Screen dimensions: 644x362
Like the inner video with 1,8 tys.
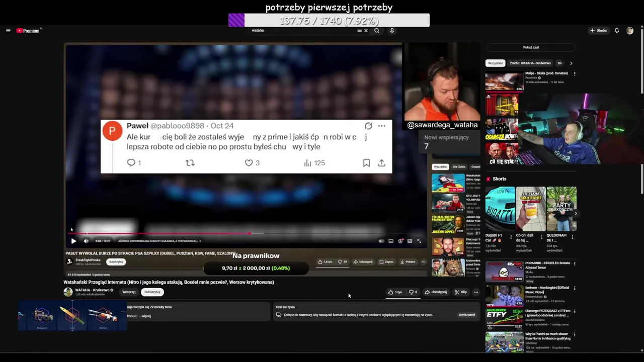pos(325,262)
